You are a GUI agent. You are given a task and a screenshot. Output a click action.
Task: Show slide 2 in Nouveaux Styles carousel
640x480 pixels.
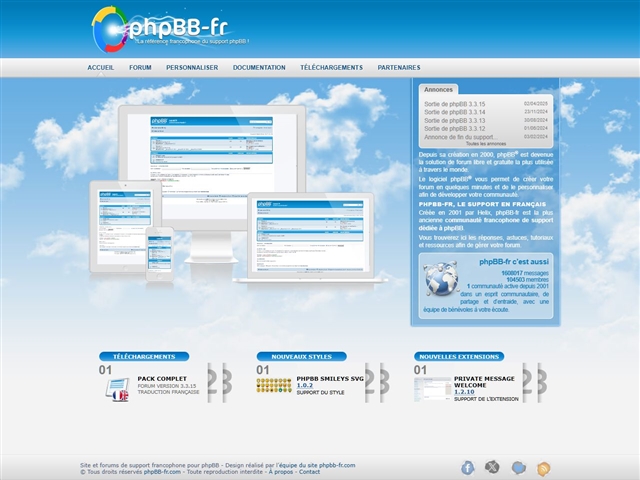[x=372, y=383]
